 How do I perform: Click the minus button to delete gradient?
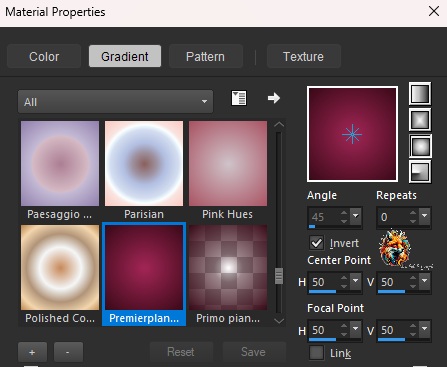coord(68,352)
